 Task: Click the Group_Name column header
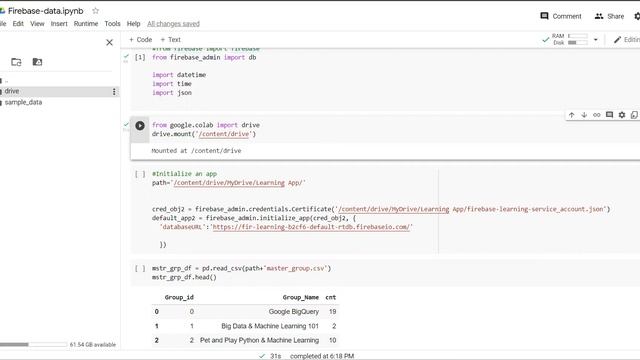pos(300,297)
